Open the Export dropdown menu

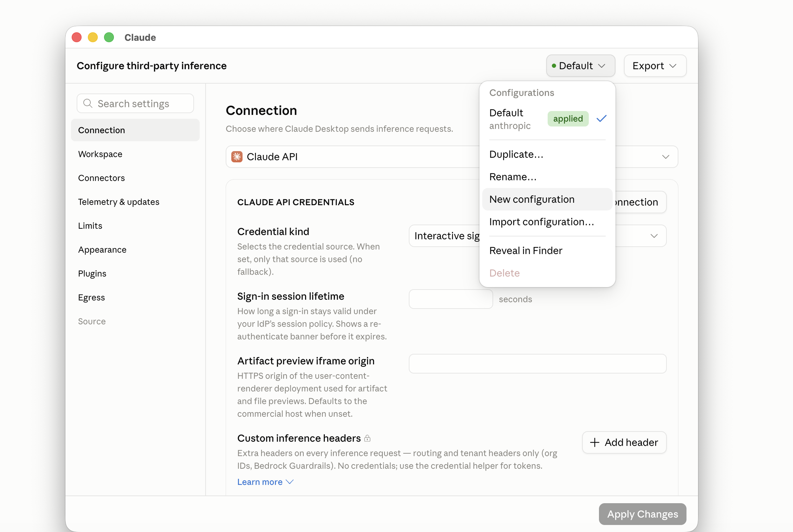(x=655, y=66)
